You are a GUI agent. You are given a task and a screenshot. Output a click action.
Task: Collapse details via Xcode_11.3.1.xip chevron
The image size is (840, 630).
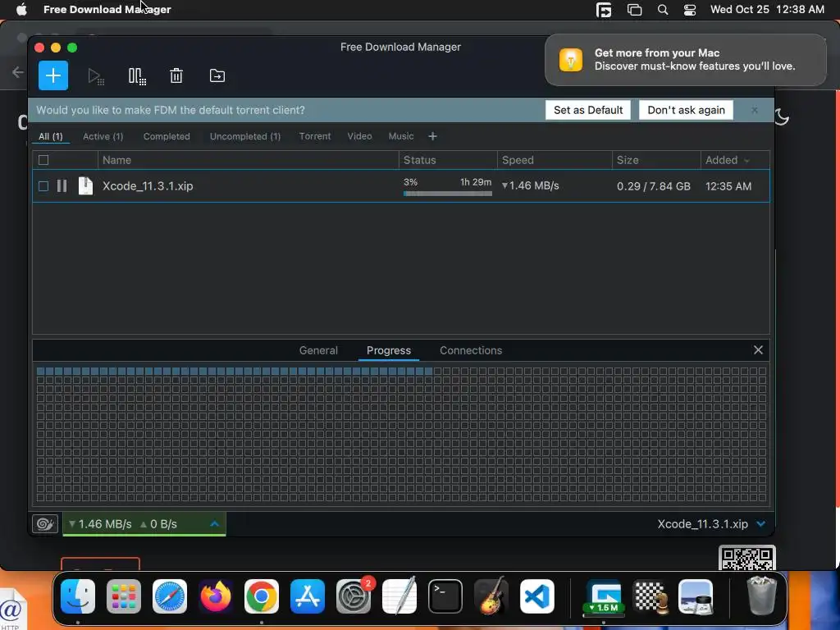tap(760, 524)
